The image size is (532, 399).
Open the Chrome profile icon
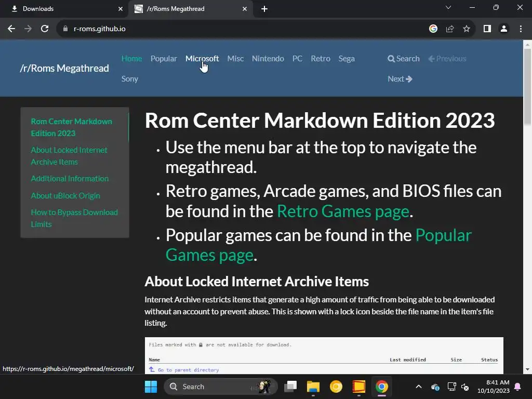click(504, 29)
